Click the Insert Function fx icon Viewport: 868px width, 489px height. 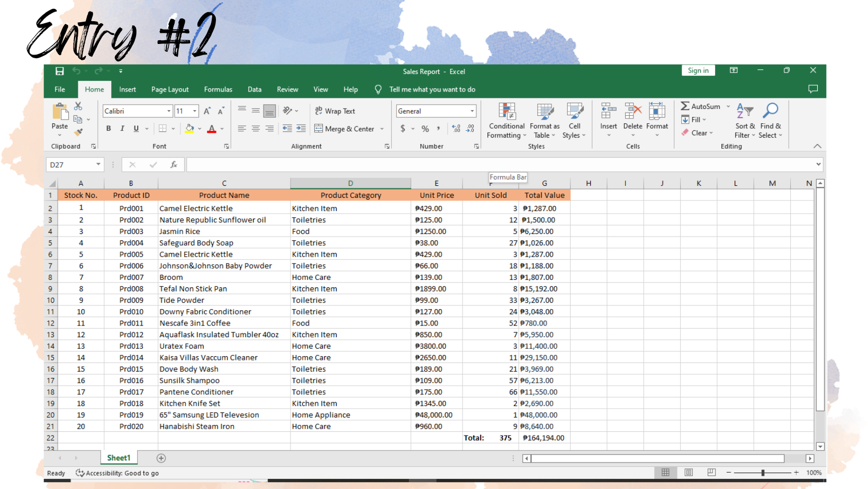(x=174, y=165)
